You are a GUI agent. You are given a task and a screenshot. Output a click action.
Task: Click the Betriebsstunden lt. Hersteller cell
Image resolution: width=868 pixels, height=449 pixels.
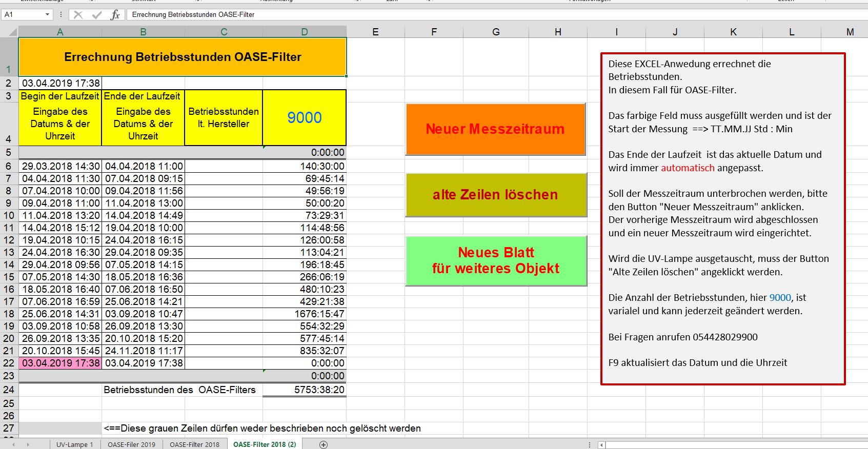coord(224,117)
